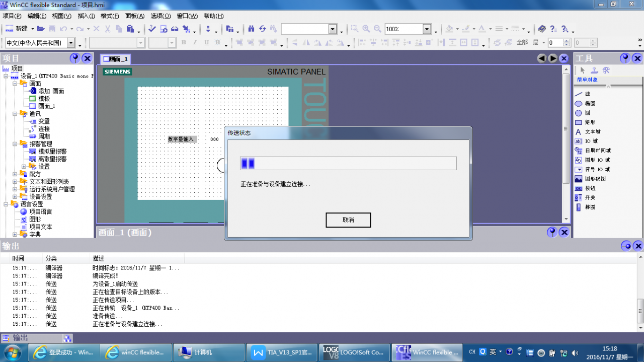Expand the 设备设置 device settings node

point(15,197)
